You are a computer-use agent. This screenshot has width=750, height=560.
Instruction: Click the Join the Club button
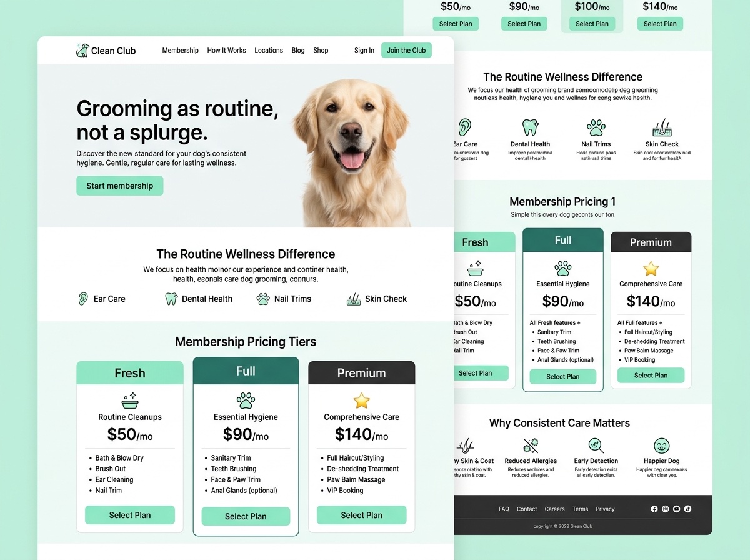tap(406, 51)
